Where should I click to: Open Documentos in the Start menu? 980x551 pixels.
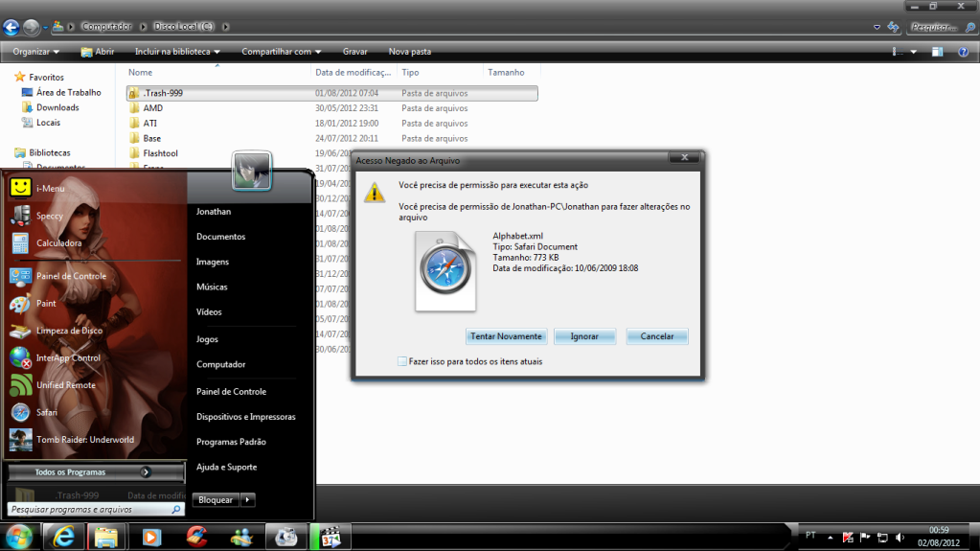pos(220,237)
